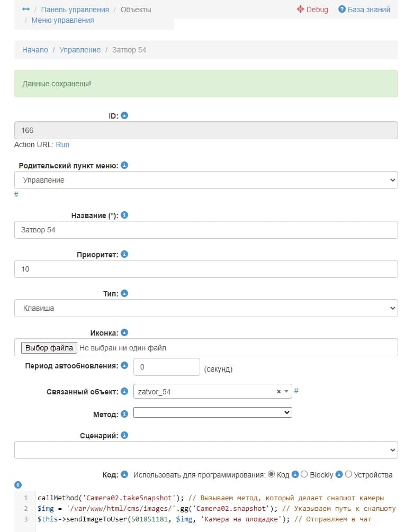405x532 pixels.
Task: Click info icon beside Родительский пункт меню
Action: [124, 166]
